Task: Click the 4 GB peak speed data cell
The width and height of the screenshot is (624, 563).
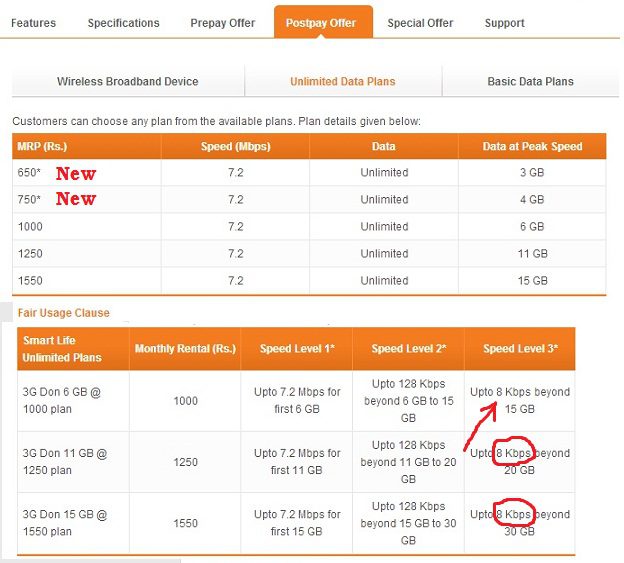Action: 532,199
